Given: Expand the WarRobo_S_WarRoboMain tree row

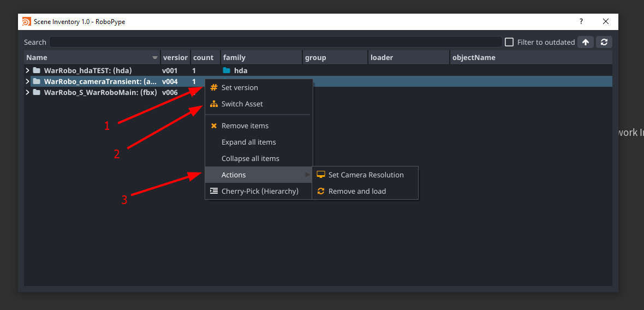Looking at the screenshot, I should pyautogui.click(x=27, y=92).
